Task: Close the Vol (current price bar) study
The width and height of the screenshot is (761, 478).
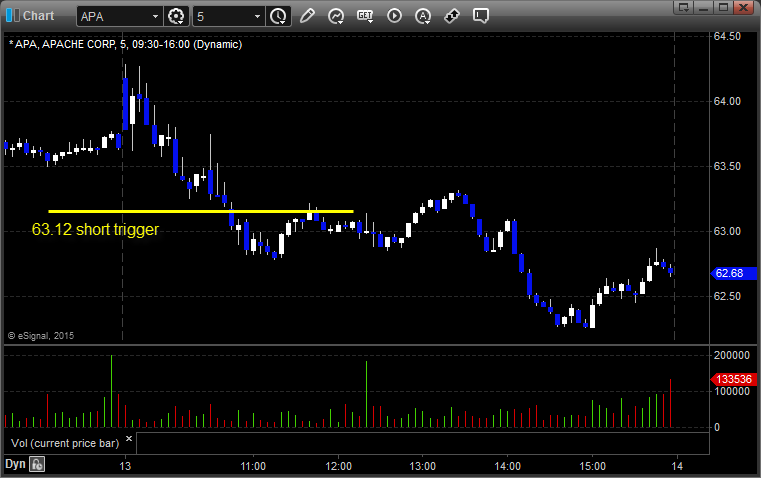Action: 128,439
